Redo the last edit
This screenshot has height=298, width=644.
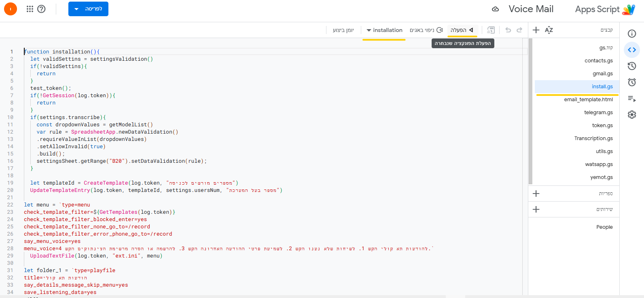point(519,30)
